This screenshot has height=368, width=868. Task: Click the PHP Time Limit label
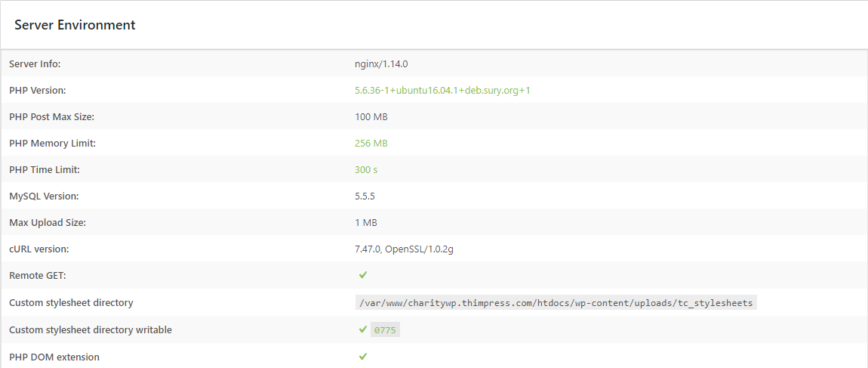[45, 169]
